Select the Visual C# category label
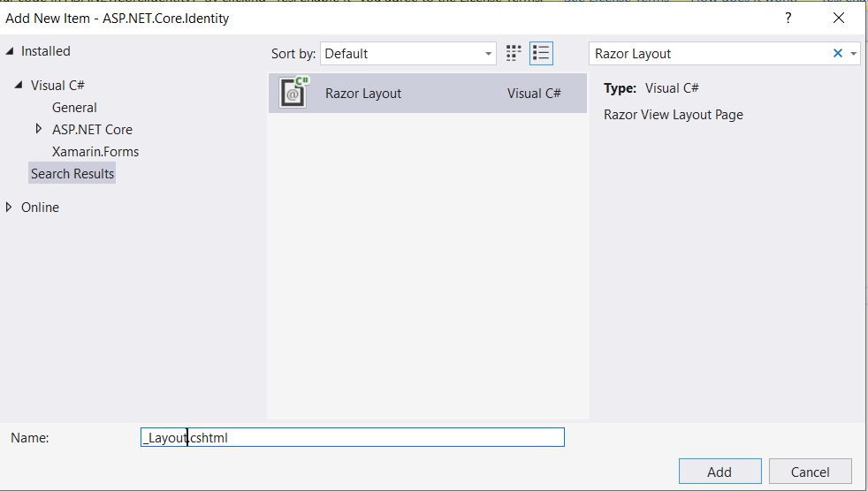The height and width of the screenshot is (491, 868). coord(57,85)
